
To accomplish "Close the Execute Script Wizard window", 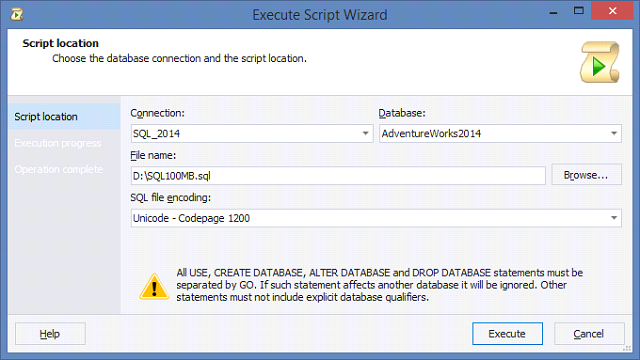I will coord(612,11).
